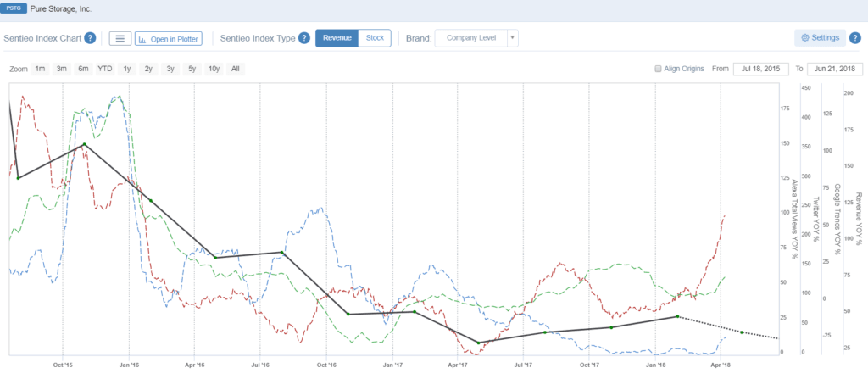Click the PSTG ticker badge
The width and height of the screenshot is (868, 379).
pyautogui.click(x=14, y=8)
